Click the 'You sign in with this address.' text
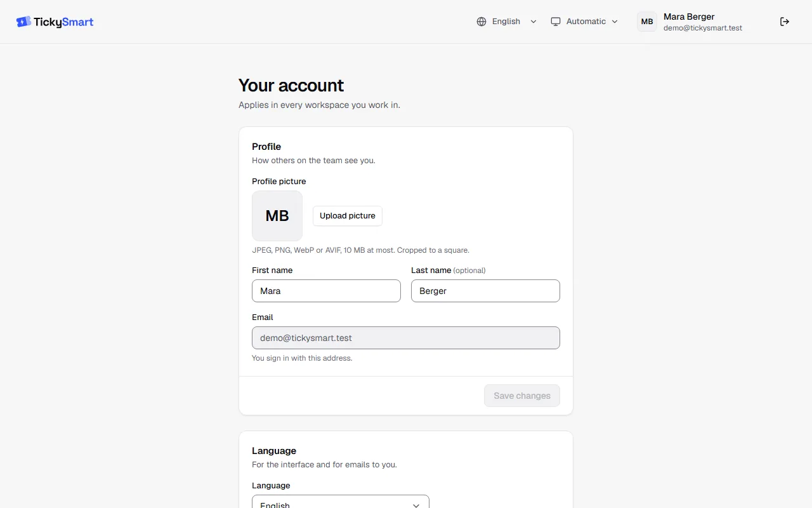This screenshot has width=812, height=508. click(x=302, y=358)
